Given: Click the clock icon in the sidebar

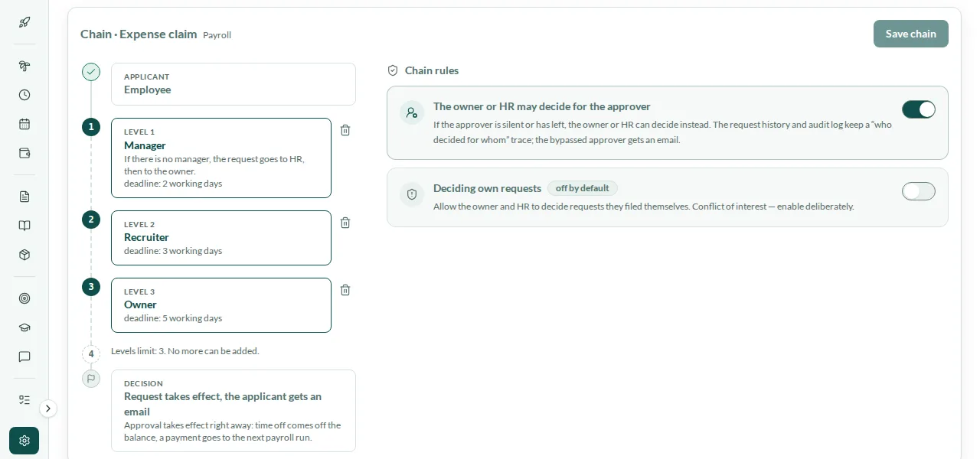Looking at the screenshot, I should pyautogui.click(x=24, y=95).
